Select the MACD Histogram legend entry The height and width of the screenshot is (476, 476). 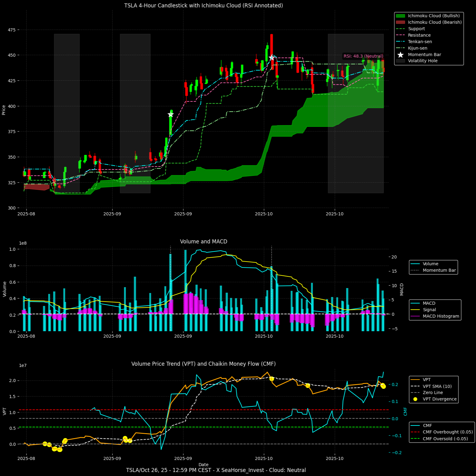(x=435, y=316)
